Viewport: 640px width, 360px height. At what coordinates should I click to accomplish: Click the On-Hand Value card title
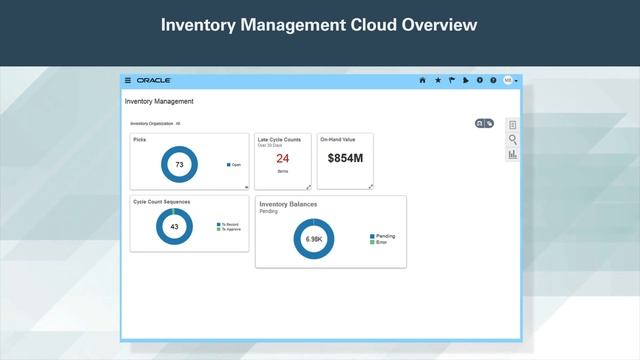[338, 140]
